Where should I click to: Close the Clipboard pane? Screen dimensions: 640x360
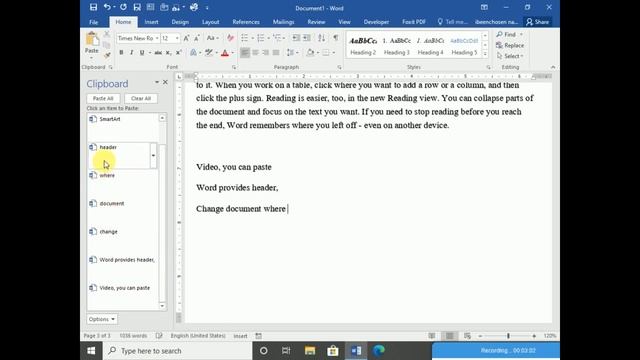point(165,82)
